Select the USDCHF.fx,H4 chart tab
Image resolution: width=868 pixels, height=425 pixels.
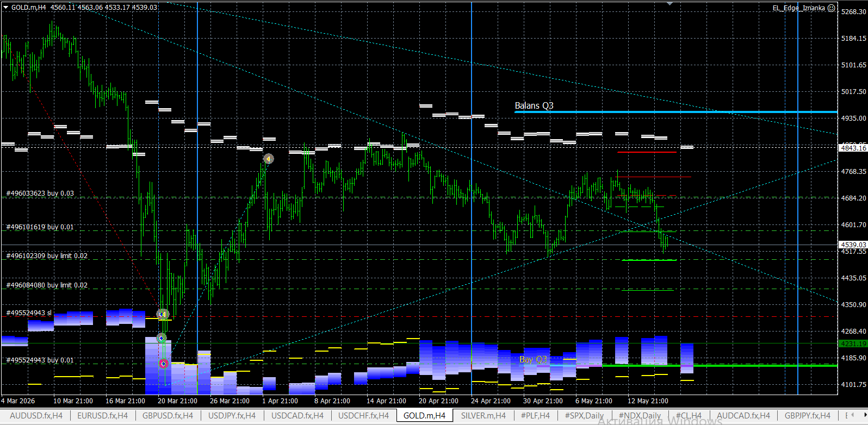click(x=363, y=416)
